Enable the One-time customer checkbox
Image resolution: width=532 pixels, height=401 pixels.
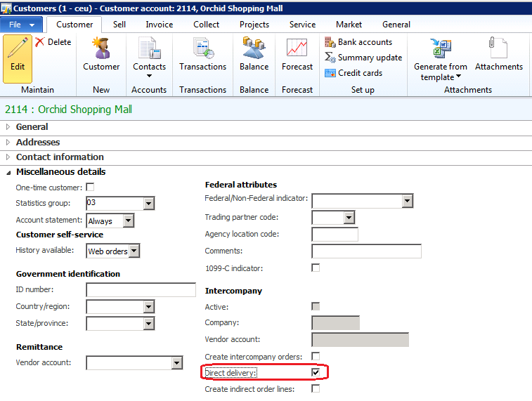click(x=90, y=188)
